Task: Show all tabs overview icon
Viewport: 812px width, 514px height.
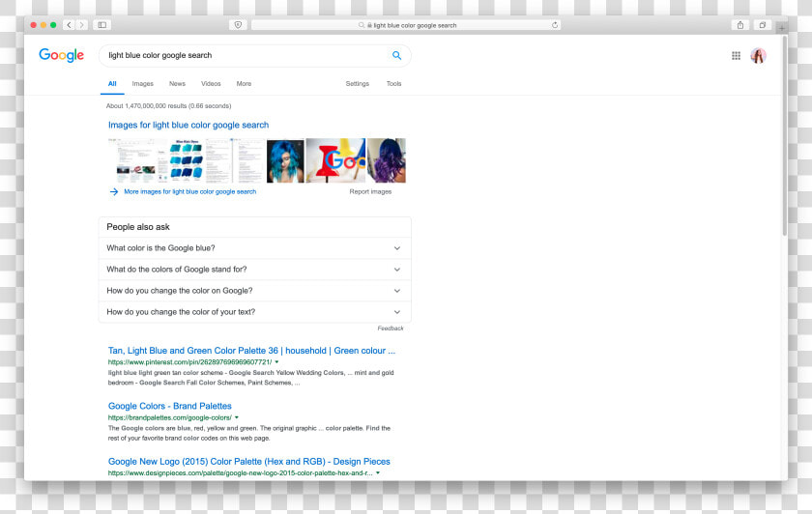Action: click(x=763, y=25)
